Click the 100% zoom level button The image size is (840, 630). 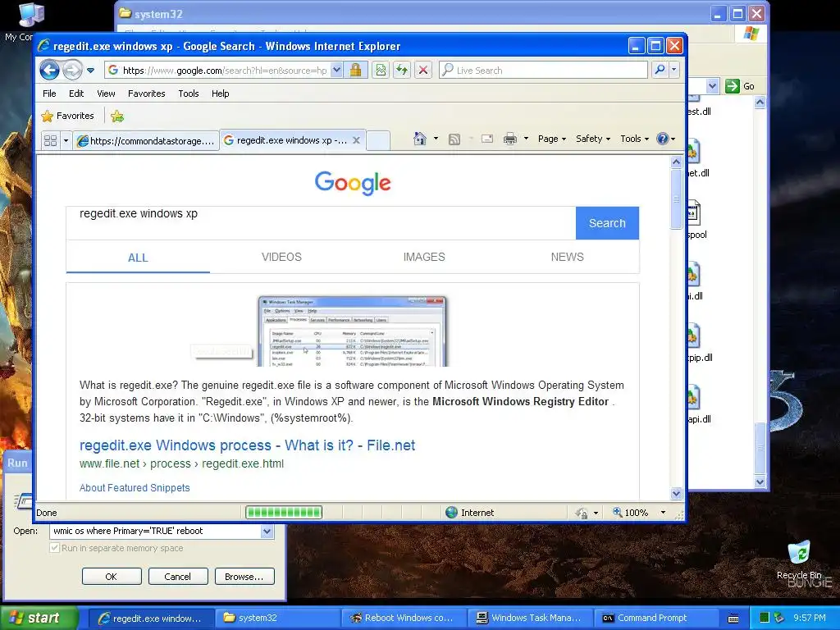[x=630, y=513]
